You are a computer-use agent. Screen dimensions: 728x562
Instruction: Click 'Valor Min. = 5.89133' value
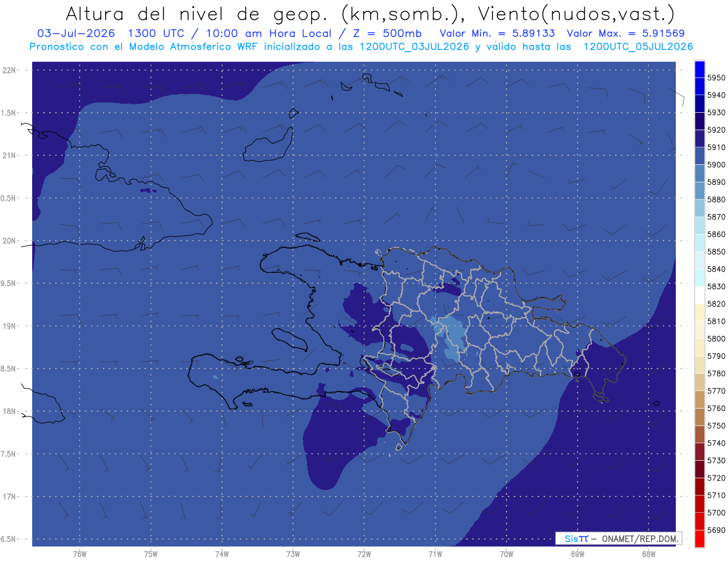click(x=497, y=33)
